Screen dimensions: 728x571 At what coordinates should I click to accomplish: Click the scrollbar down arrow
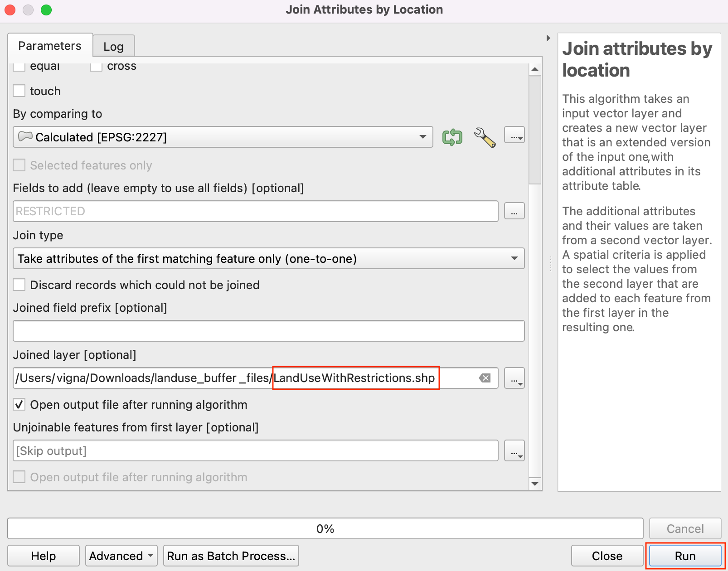pyautogui.click(x=535, y=484)
